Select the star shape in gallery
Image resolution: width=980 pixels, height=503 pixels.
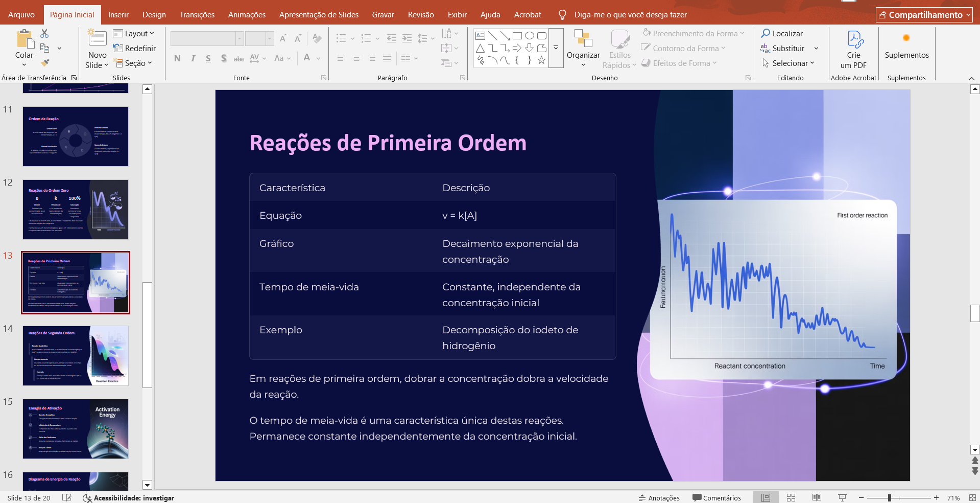coord(542,60)
